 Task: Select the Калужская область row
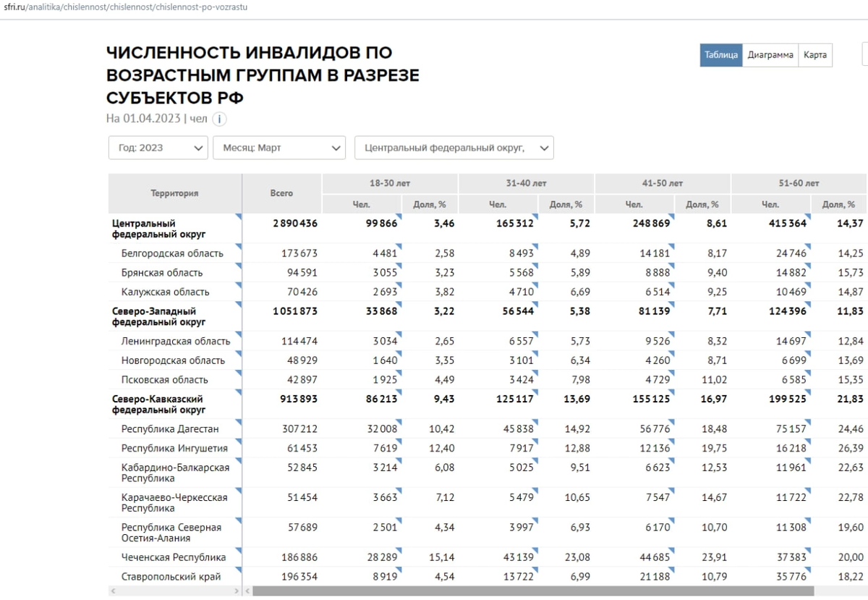[x=488, y=292]
